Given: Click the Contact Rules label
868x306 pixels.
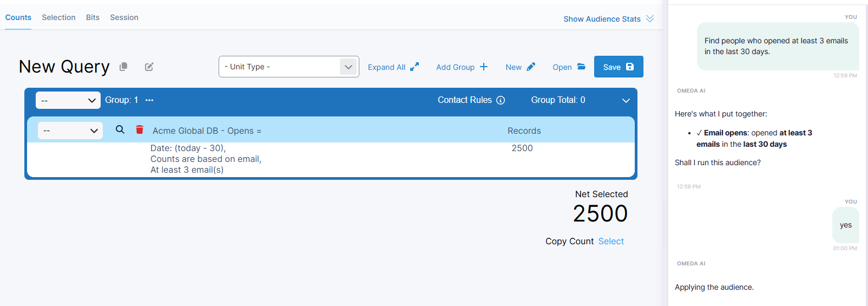Looking at the screenshot, I should click(x=464, y=100).
